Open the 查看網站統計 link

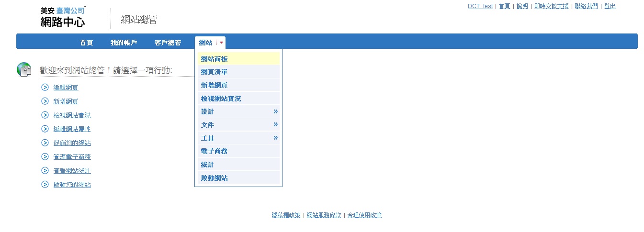72,171
